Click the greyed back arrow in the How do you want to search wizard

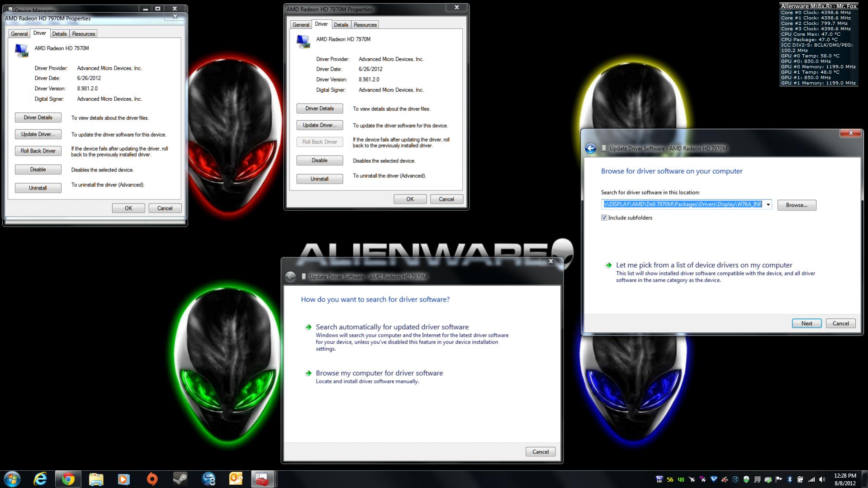coord(290,277)
